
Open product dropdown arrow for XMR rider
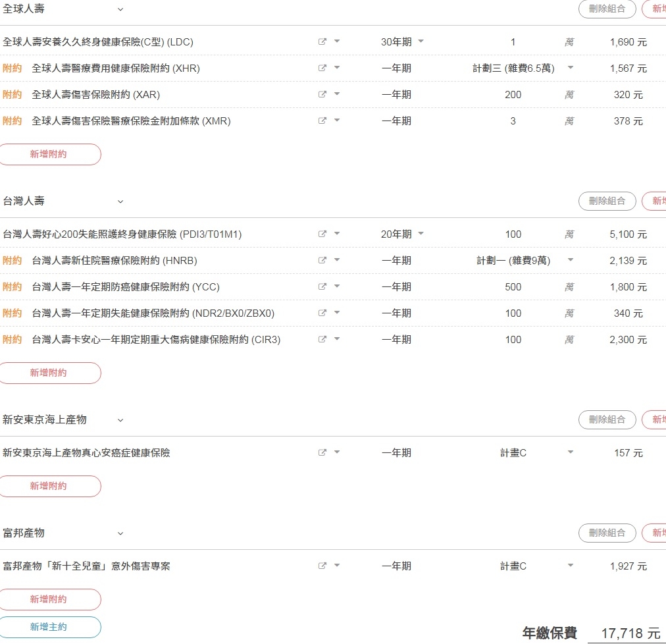click(x=337, y=121)
